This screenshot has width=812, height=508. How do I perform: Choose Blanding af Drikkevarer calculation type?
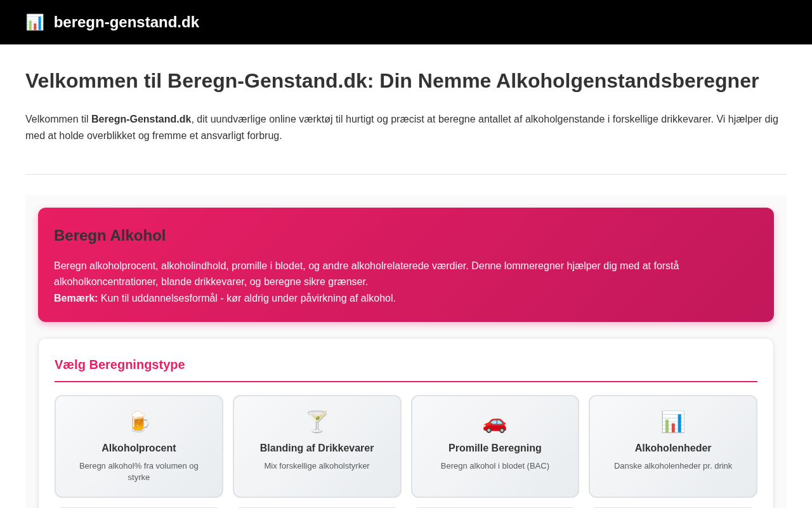317,448
